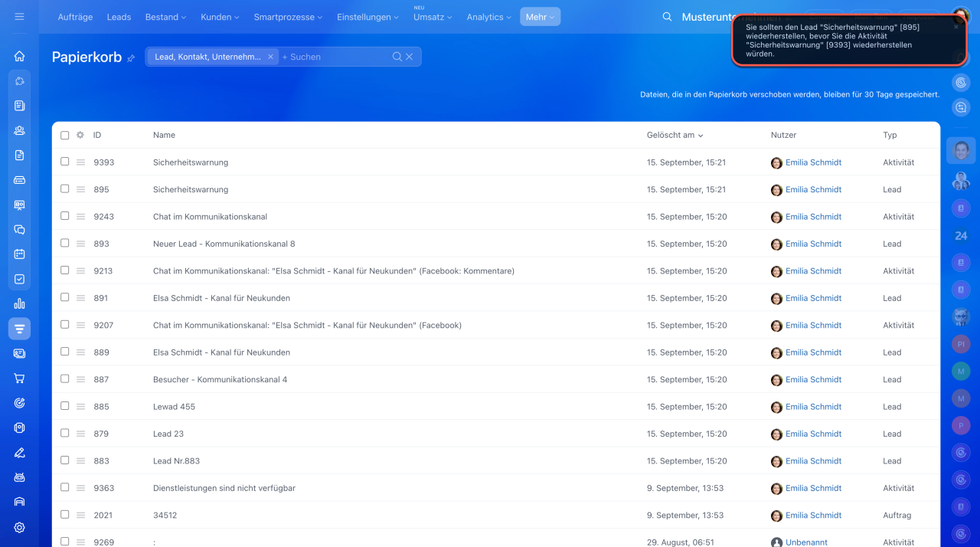Pin the Papierkorb page with pin icon

point(131,58)
